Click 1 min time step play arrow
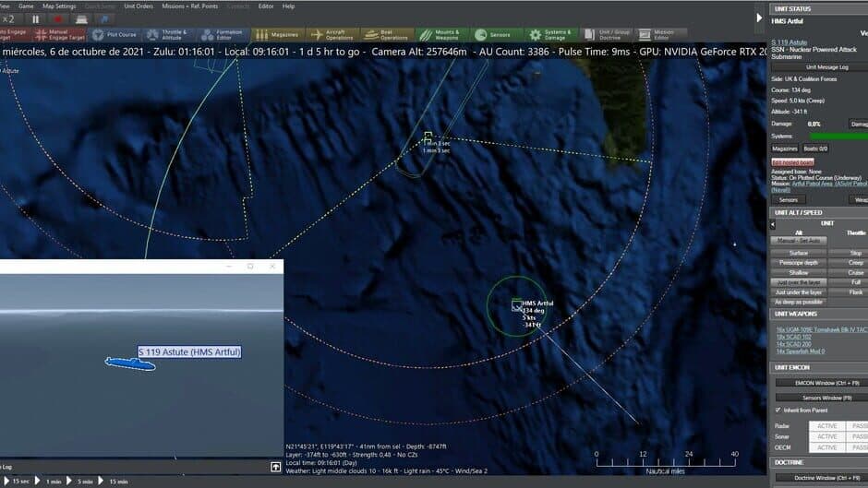868x488 pixels. [x=38, y=481]
